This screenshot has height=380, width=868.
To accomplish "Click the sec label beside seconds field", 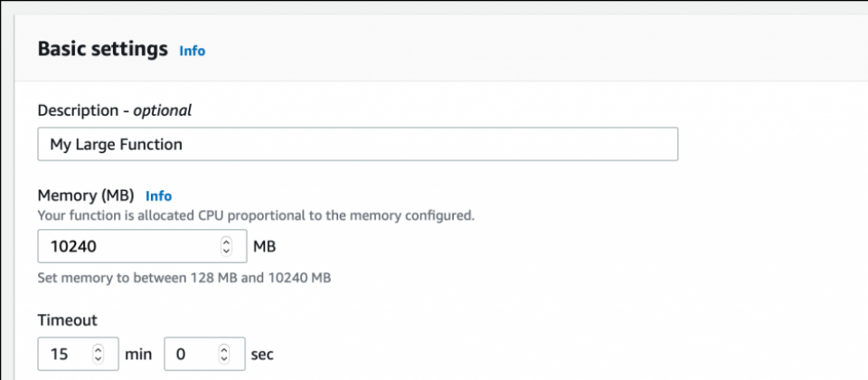I will 262,354.
